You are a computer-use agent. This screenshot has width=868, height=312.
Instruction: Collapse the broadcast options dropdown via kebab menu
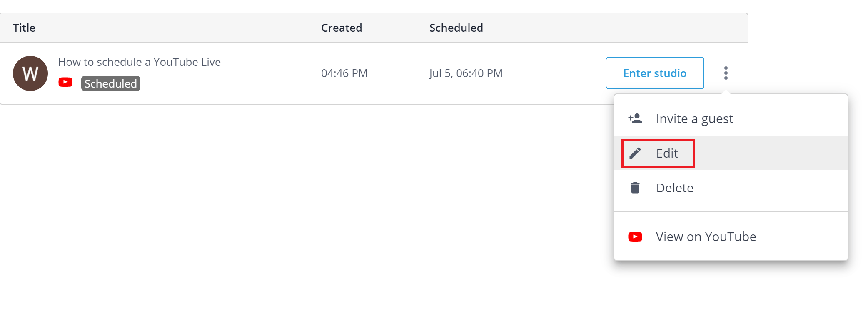(x=726, y=73)
